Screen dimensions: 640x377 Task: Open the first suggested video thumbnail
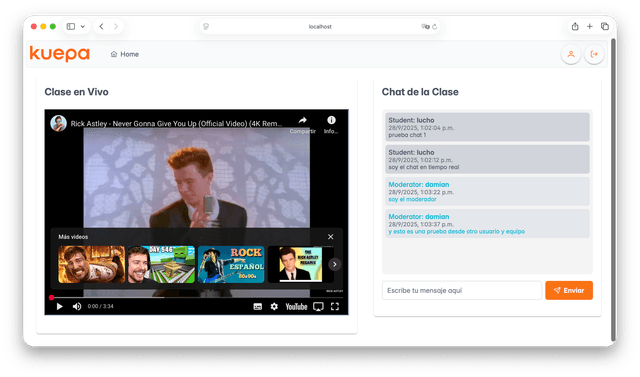tap(91, 264)
